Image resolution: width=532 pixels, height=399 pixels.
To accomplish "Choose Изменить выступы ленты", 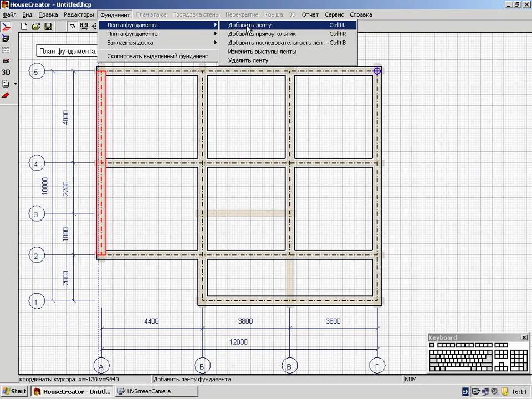I will click(x=288, y=51).
